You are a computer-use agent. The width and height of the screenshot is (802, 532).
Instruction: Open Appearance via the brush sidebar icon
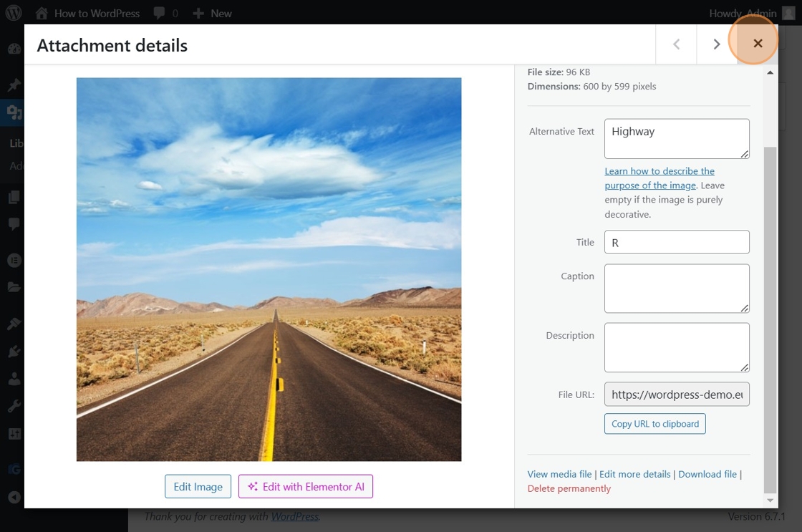(x=14, y=324)
